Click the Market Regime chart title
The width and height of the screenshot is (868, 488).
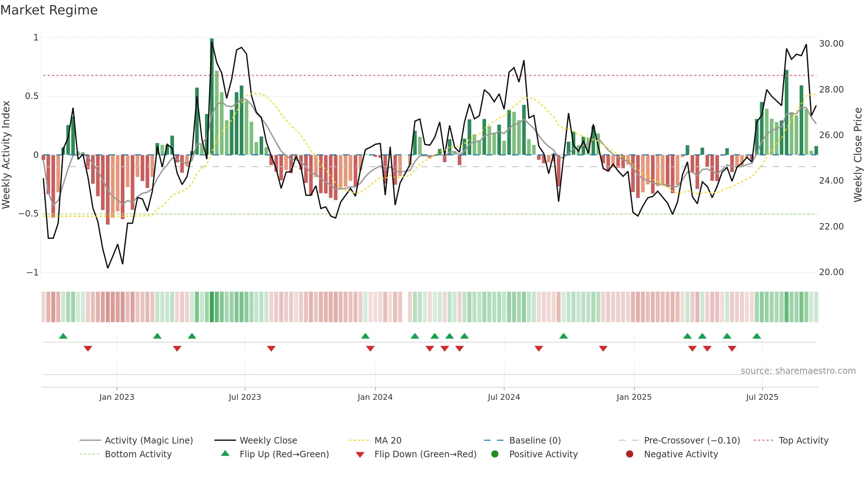coord(49,10)
